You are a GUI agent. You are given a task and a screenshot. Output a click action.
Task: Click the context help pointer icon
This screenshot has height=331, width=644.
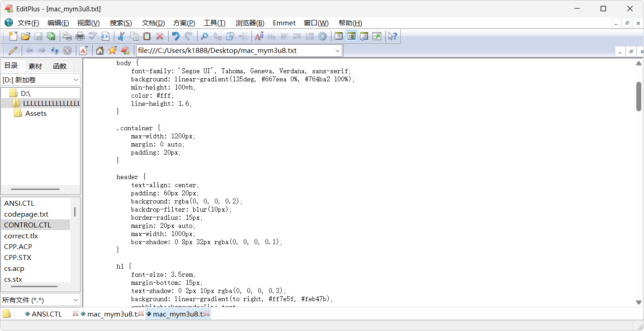pos(393,37)
